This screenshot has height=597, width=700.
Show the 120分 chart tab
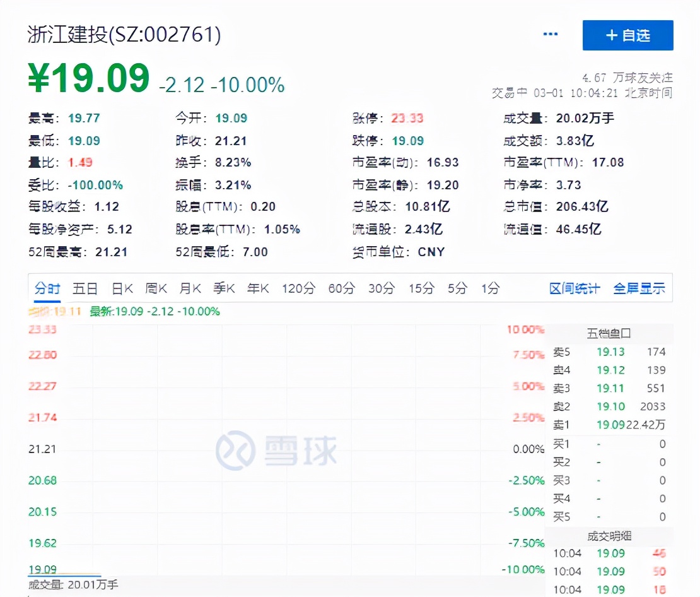[298, 288]
